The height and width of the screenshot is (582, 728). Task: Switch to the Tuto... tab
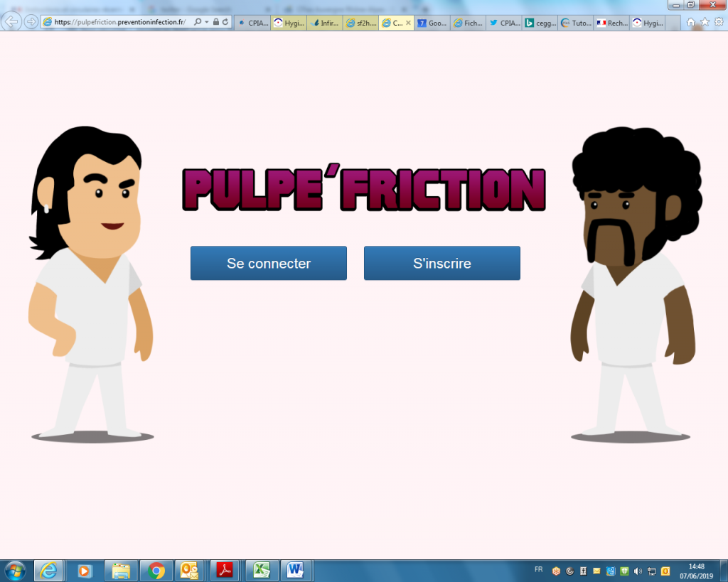[x=576, y=23]
